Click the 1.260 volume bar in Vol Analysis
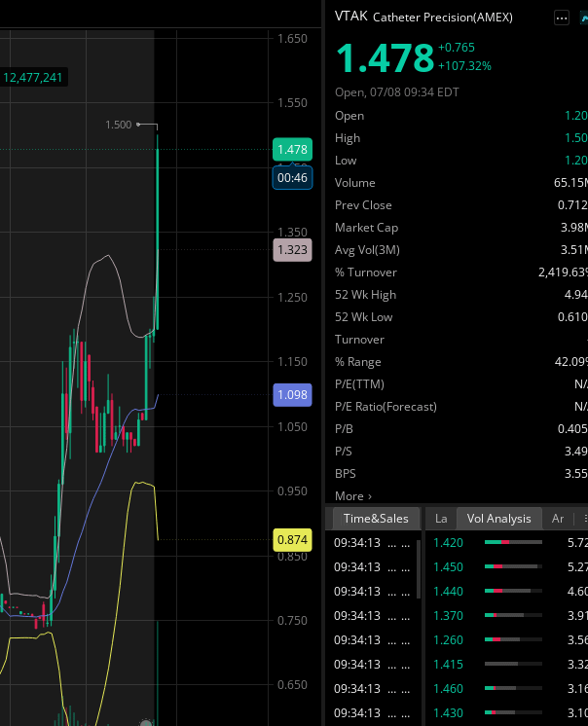The height and width of the screenshot is (726, 588). (x=513, y=639)
